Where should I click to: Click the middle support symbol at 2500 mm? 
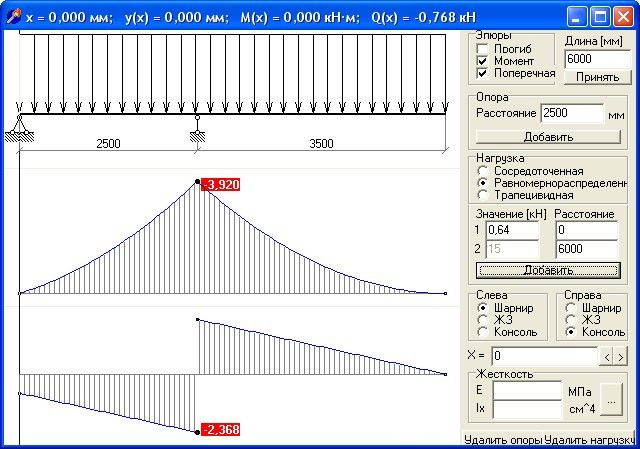tap(197, 127)
